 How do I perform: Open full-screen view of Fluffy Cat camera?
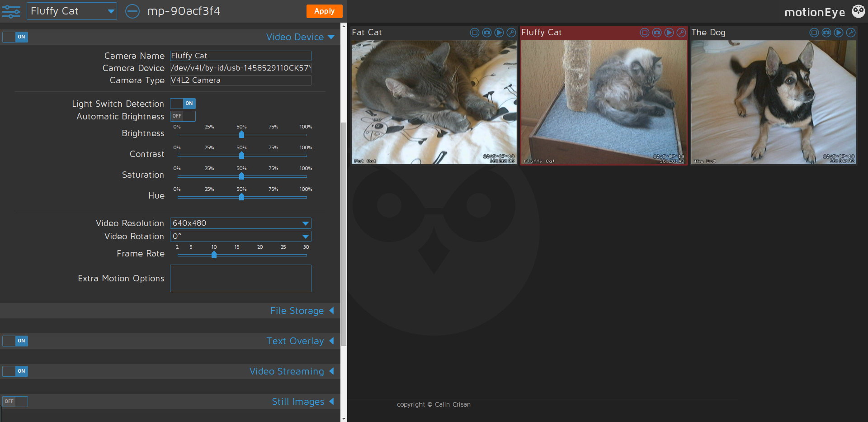(645, 32)
